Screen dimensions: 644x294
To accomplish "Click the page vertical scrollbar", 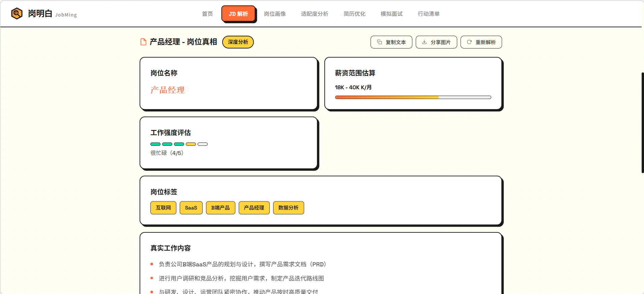I will [642, 123].
